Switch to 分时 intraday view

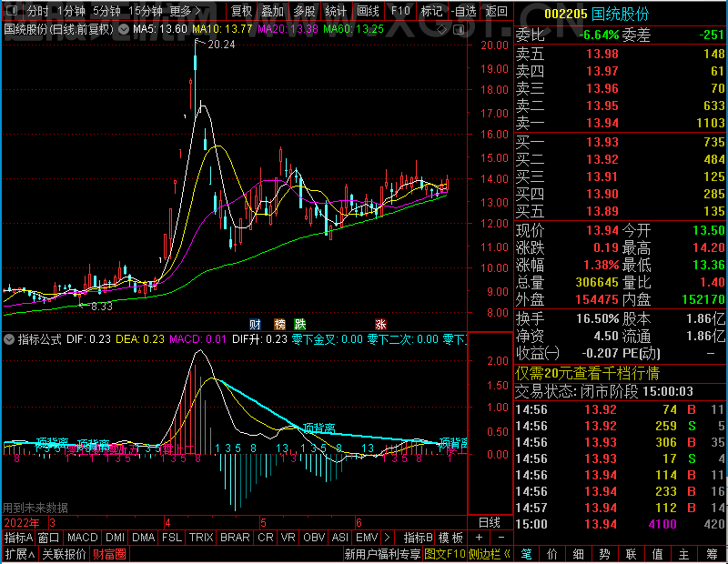point(37,11)
